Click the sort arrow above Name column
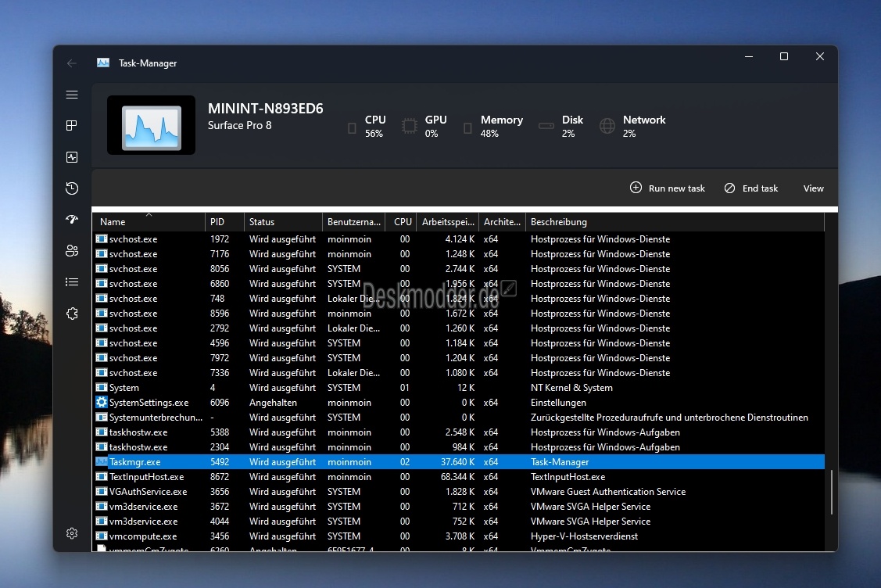The height and width of the screenshot is (588, 881). [x=149, y=215]
